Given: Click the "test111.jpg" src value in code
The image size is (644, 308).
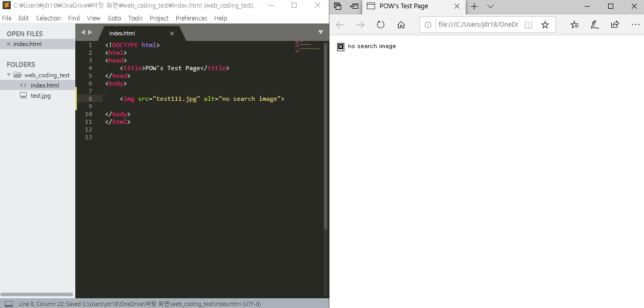Looking at the screenshot, I should pyautogui.click(x=176, y=99).
